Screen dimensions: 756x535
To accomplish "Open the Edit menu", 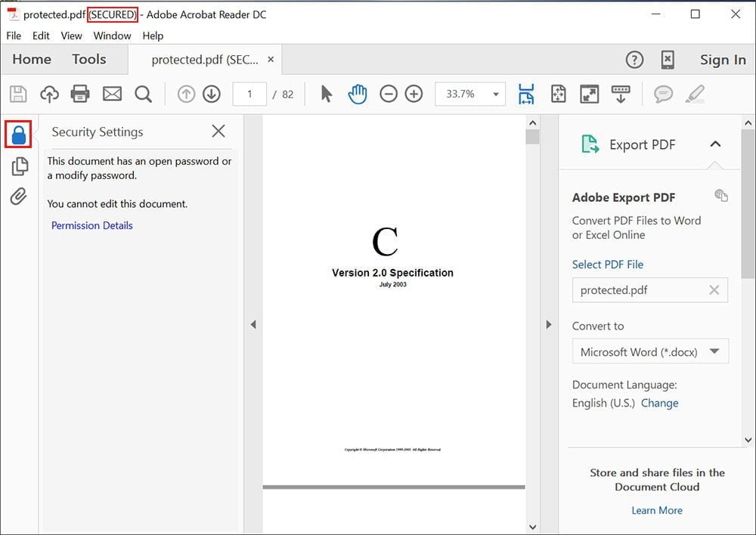I will point(41,36).
